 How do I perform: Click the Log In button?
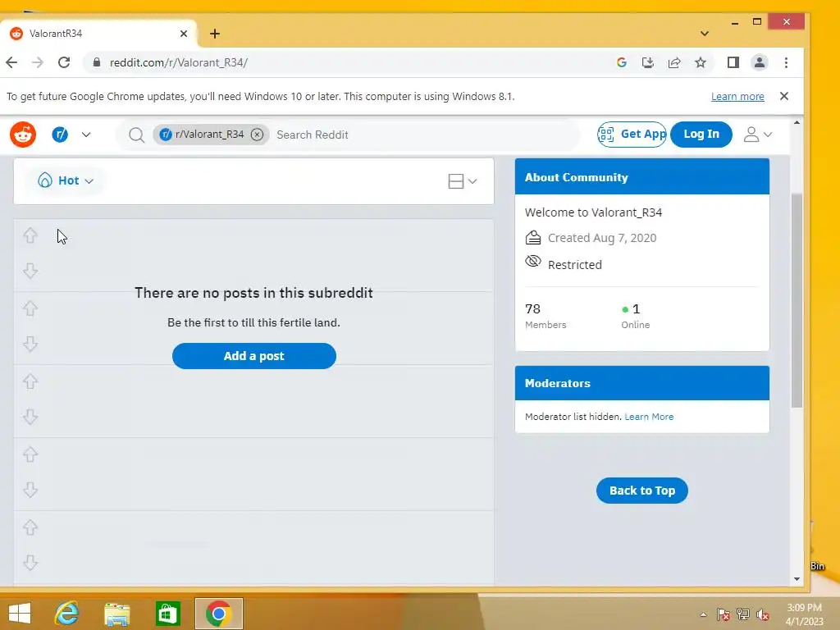click(x=701, y=134)
